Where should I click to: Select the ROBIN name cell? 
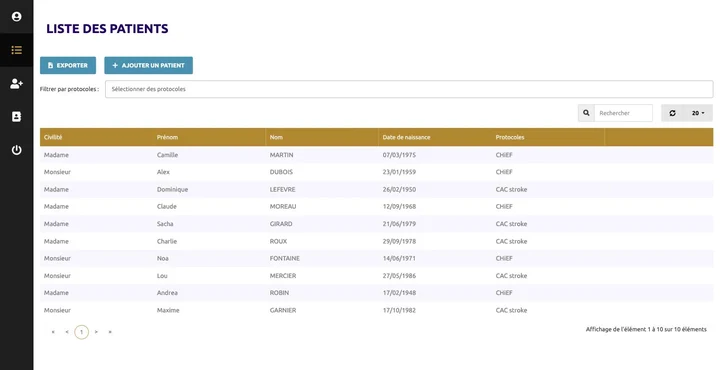click(279, 293)
